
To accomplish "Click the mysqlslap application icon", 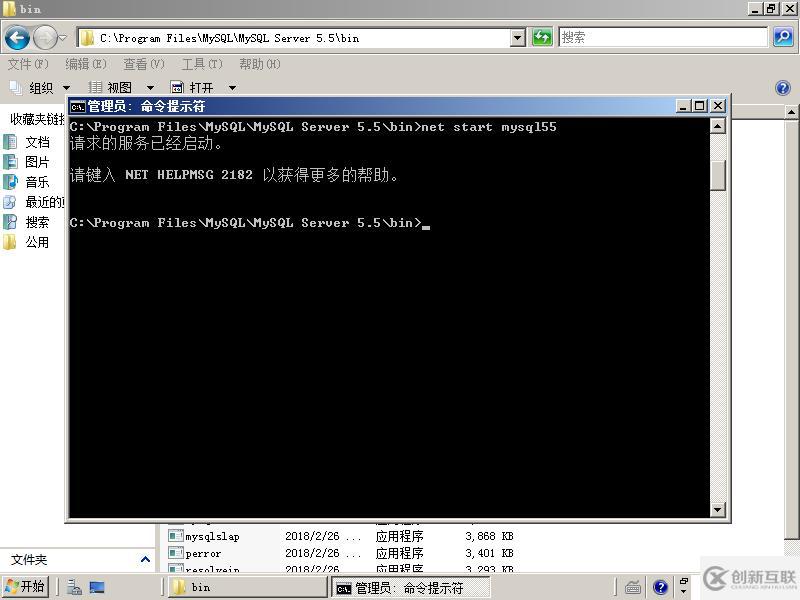I will (x=176, y=536).
